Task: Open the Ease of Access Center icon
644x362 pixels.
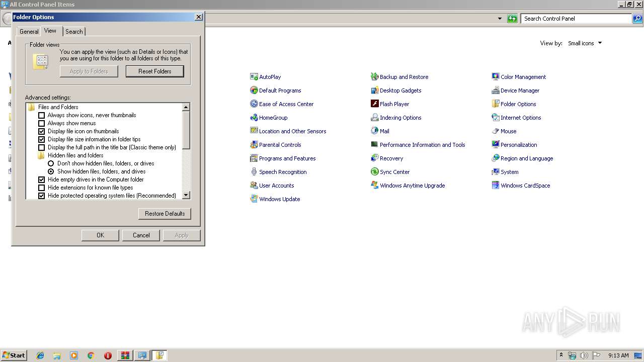Action: tap(281, 104)
